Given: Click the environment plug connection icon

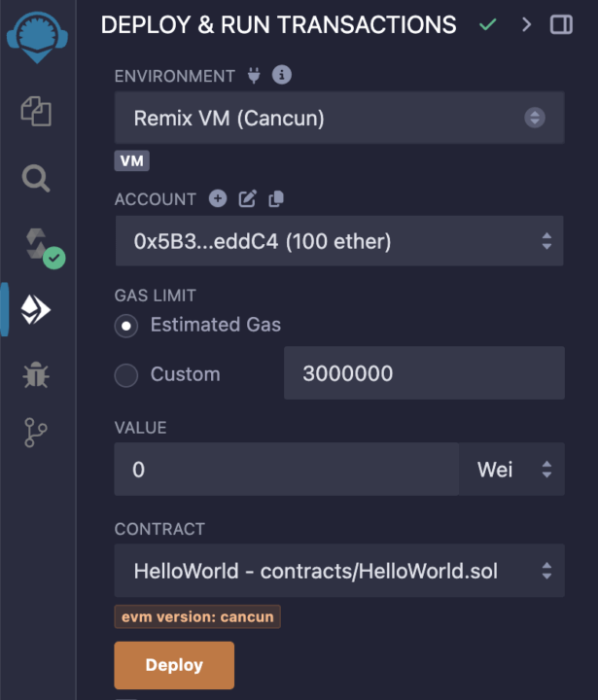Looking at the screenshot, I should (x=254, y=76).
